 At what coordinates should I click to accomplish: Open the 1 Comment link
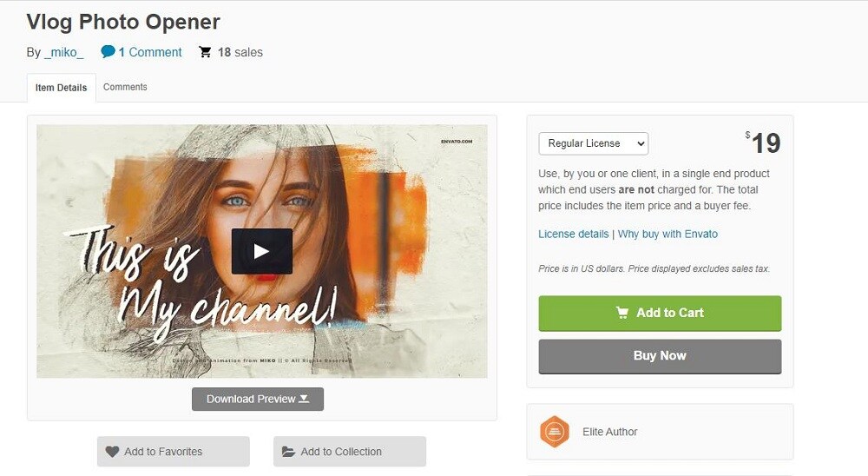pos(150,52)
